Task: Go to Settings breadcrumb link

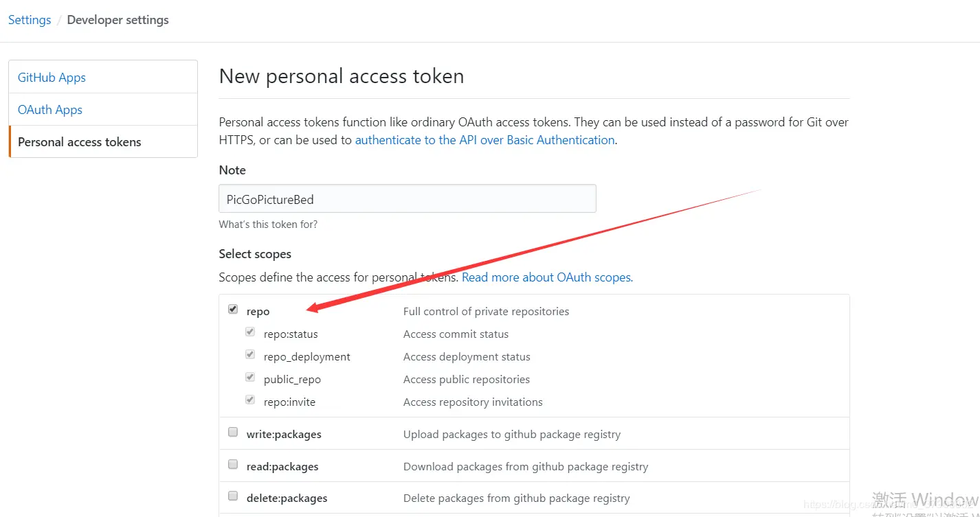Action: pos(30,20)
